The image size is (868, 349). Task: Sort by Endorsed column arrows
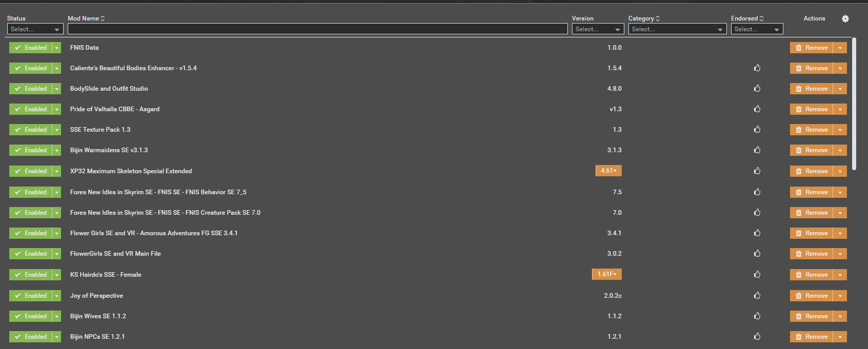pyautogui.click(x=761, y=18)
